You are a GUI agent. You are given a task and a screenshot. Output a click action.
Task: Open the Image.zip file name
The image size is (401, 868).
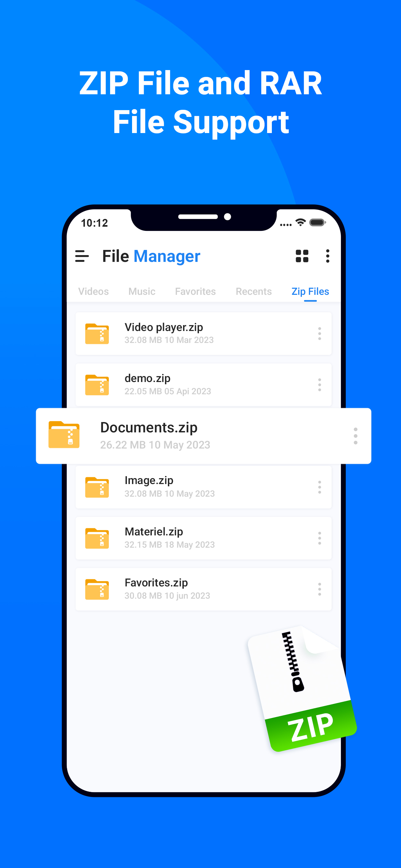point(149,480)
